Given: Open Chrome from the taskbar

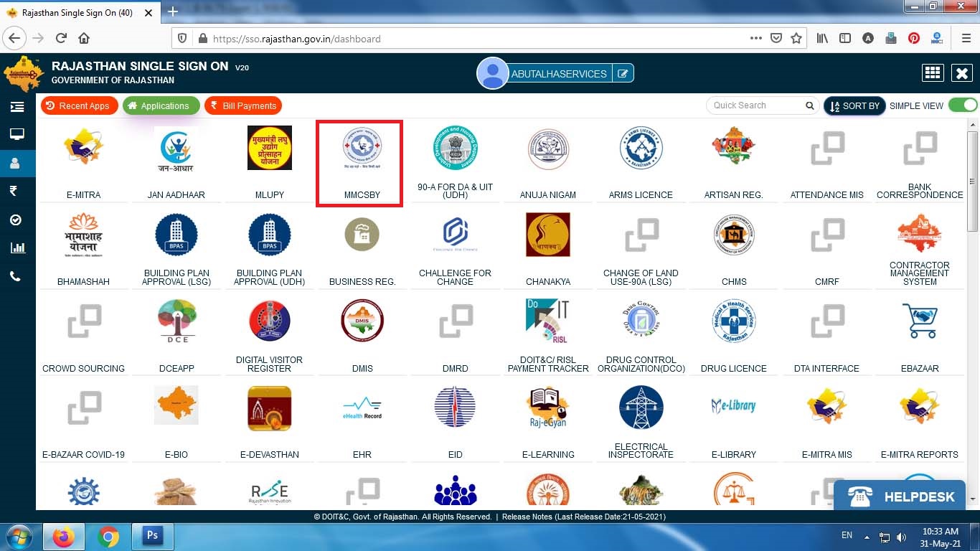Looking at the screenshot, I should 108,537.
